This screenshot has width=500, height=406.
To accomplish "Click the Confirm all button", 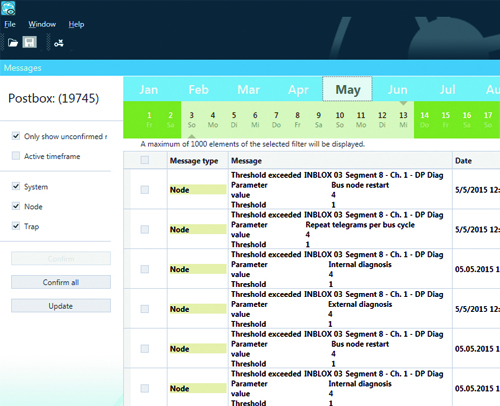I will coord(61,282).
